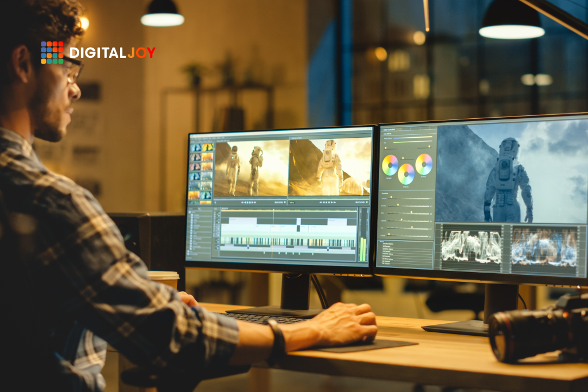Screen dimensions: 588x392
Task: Click the single-astronaut program preview on left monitor
Action: pos(330,167)
